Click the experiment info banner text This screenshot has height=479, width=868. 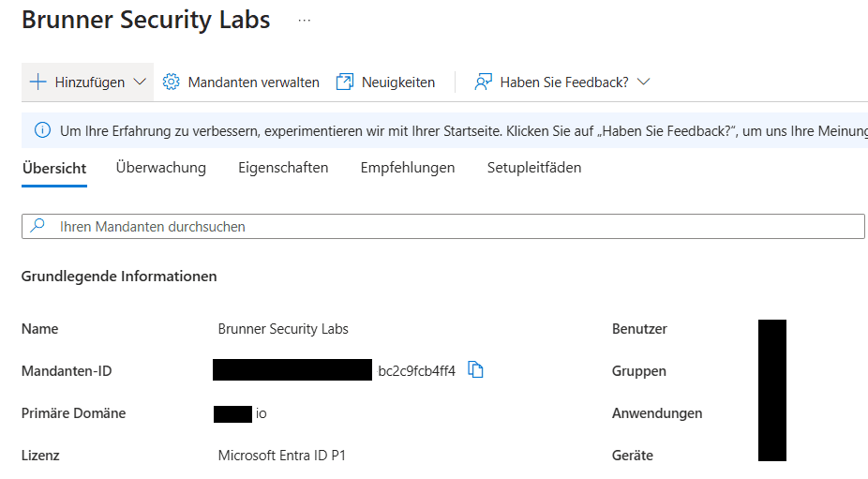[464, 131]
